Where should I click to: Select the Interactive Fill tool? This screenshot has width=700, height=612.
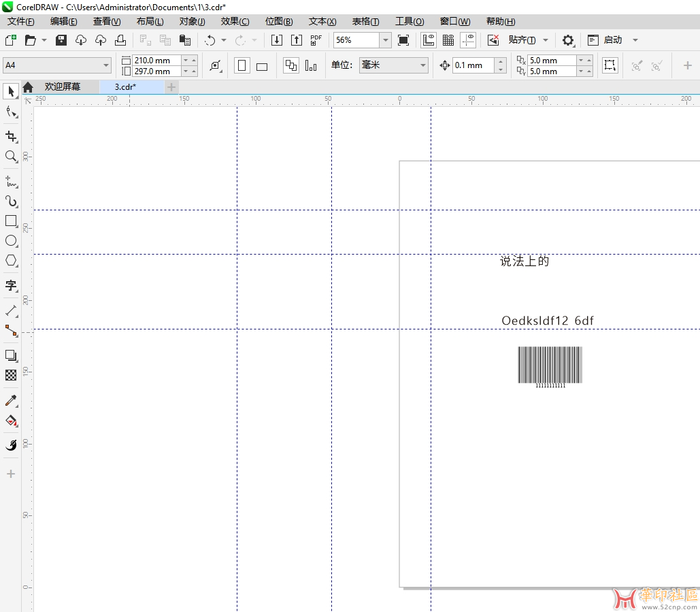pyautogui.click(x=11, y=421)
